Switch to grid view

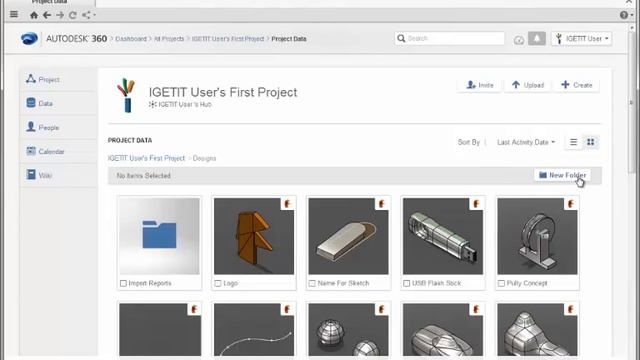[591, 142]
